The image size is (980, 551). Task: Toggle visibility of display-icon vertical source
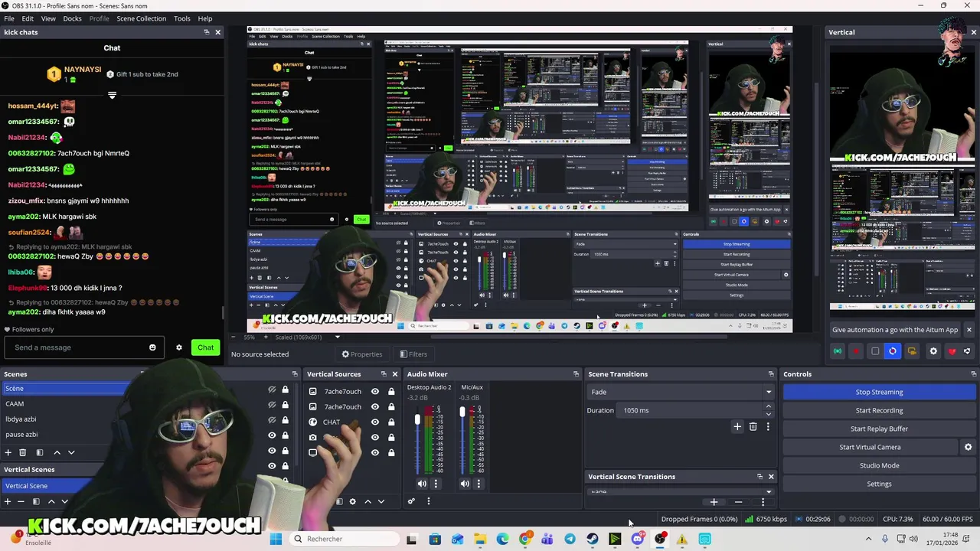[x=375, y=452]
